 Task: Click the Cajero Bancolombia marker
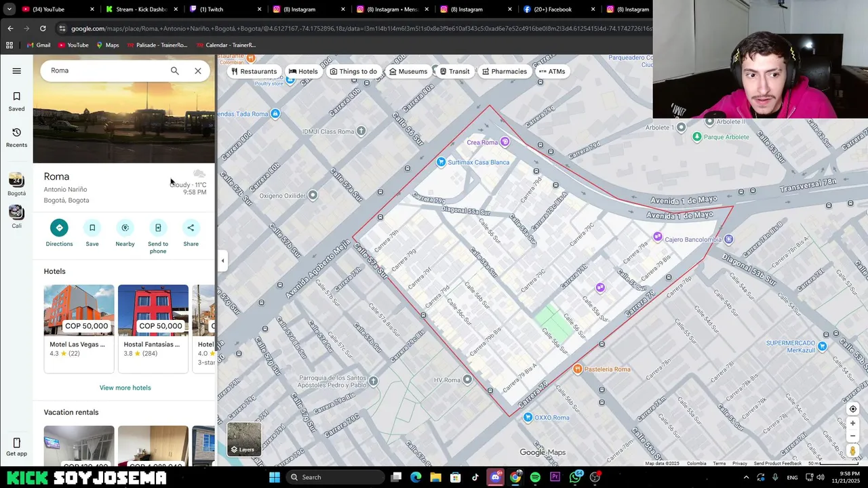[728, 239]
